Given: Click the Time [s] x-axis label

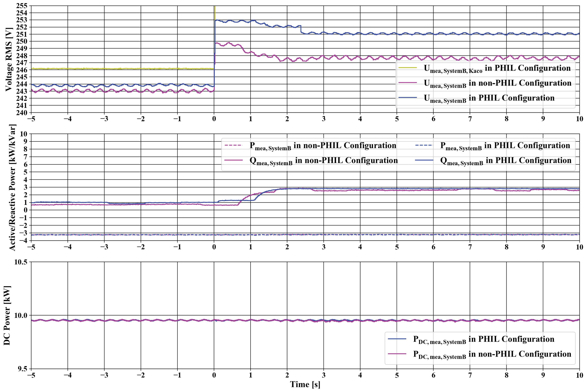Looking at the screenshot, I should click(x=305, y=384).
